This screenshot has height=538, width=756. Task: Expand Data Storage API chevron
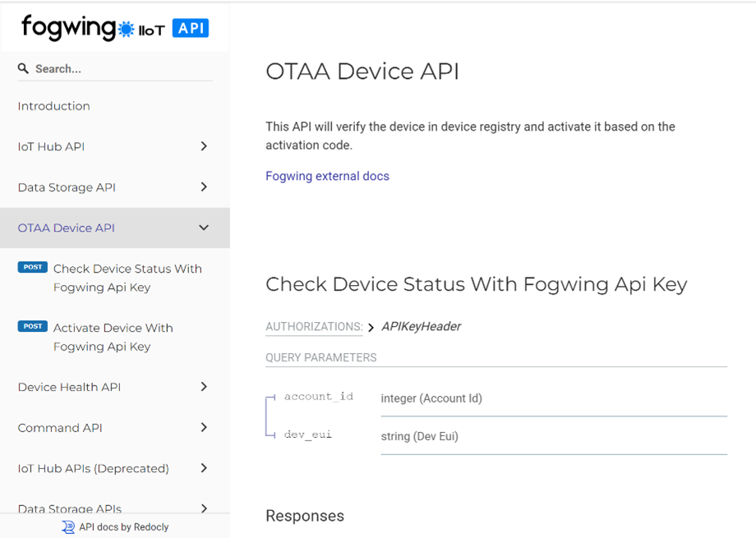[x=204, y=186]
